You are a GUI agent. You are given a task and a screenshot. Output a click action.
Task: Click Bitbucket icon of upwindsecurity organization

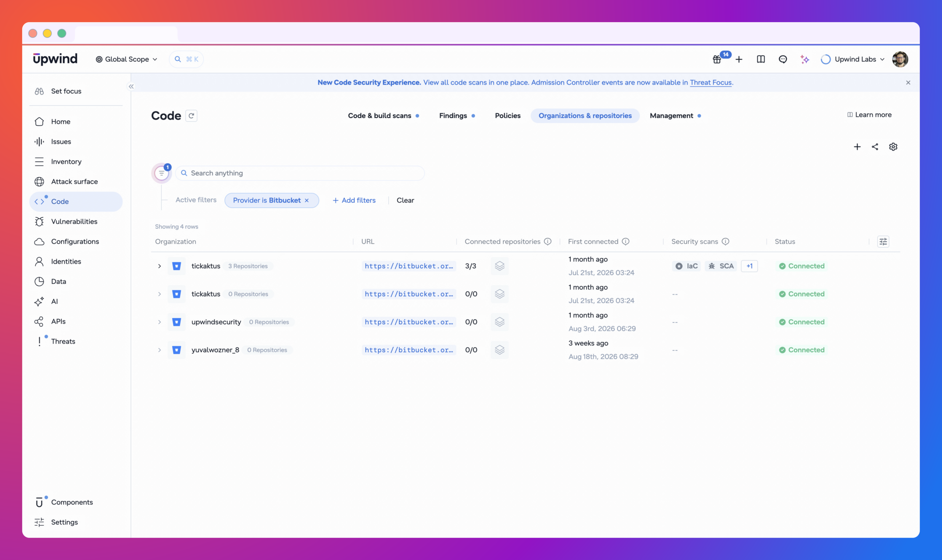point(176,322)
